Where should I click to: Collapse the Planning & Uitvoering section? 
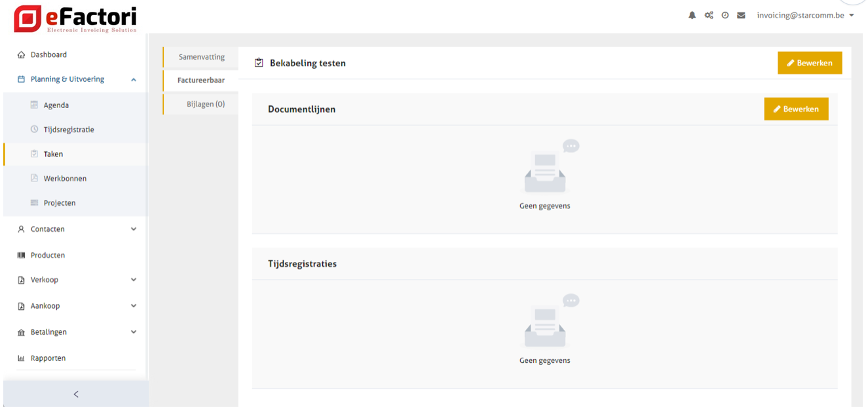[133, 80]
